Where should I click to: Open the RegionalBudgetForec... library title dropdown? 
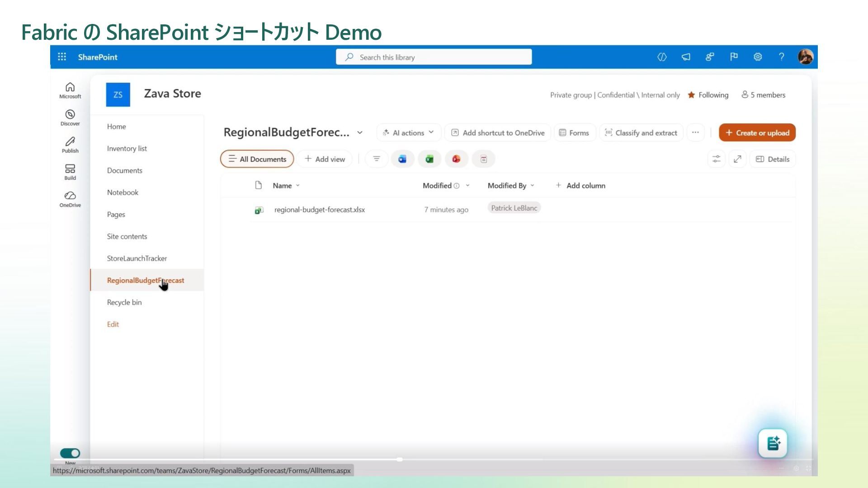coord(360,133)
